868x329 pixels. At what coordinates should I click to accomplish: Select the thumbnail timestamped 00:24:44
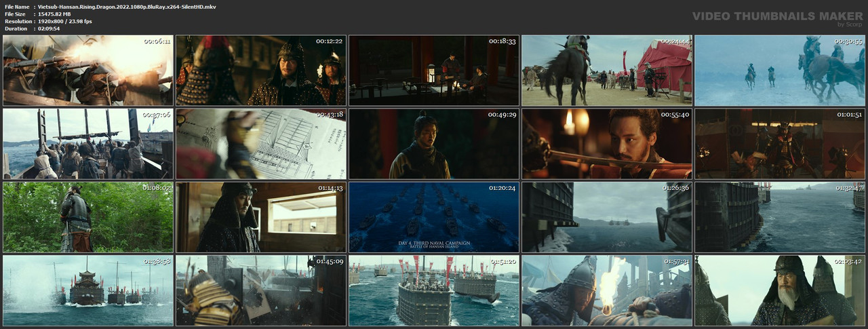pyautogui.click(x=607, y=71)
